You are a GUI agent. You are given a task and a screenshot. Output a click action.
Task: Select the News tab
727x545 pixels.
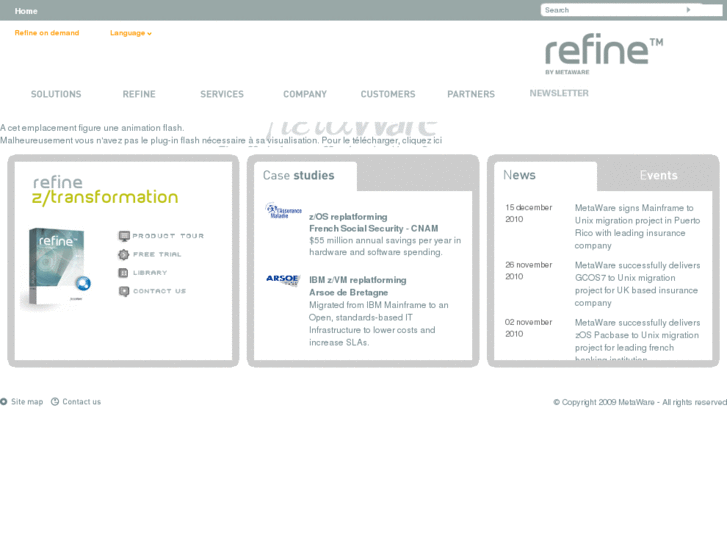[519, 175]
